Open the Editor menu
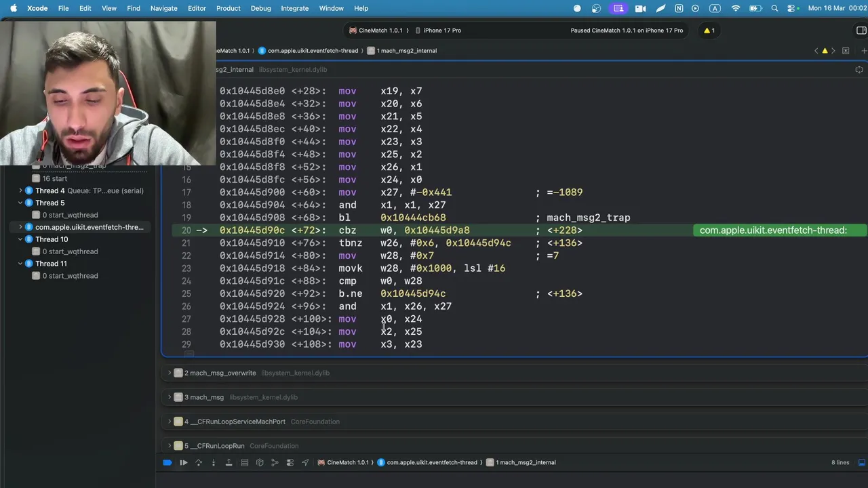 click(197, 8)
